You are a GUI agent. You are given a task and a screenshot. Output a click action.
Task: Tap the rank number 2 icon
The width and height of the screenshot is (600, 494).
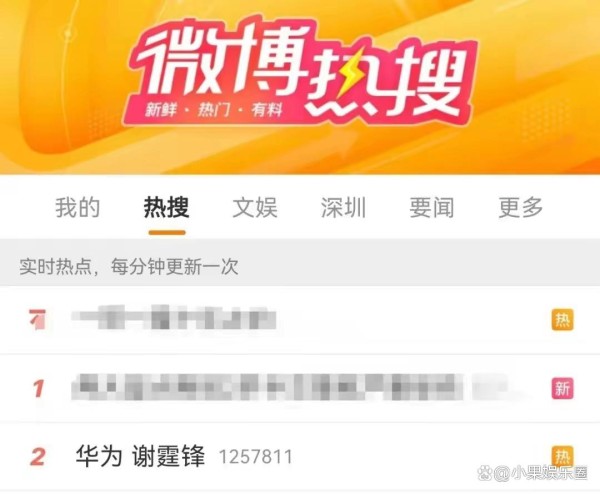point(38,457)
